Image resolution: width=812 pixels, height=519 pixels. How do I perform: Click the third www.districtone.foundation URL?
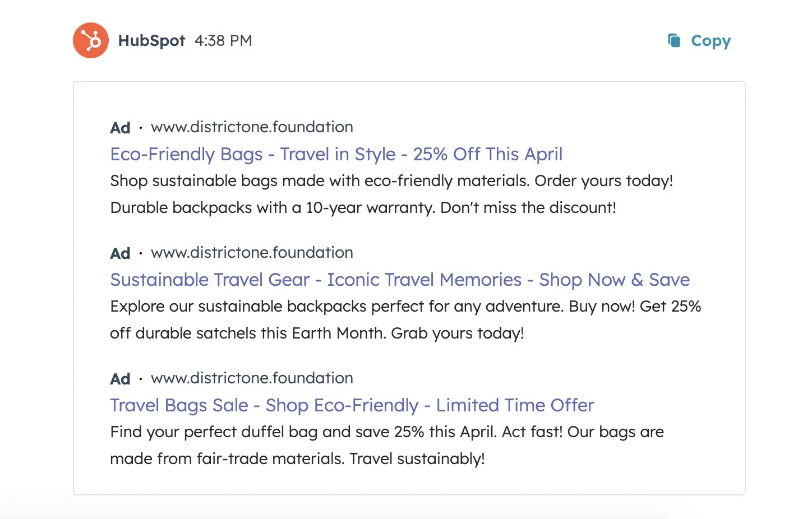click(251, 378)
